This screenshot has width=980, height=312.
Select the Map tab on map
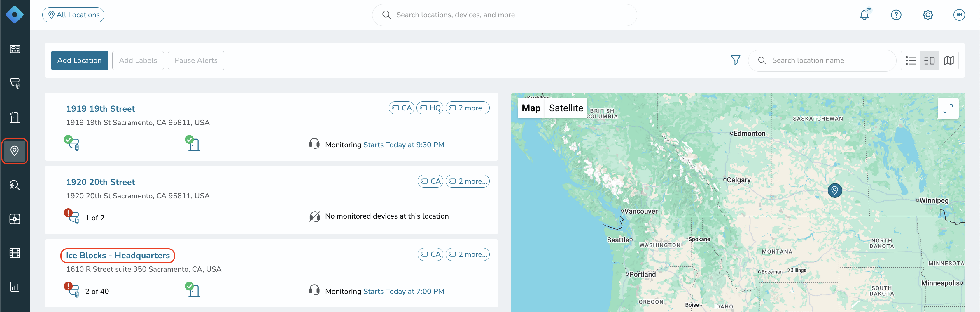[531, 108]
